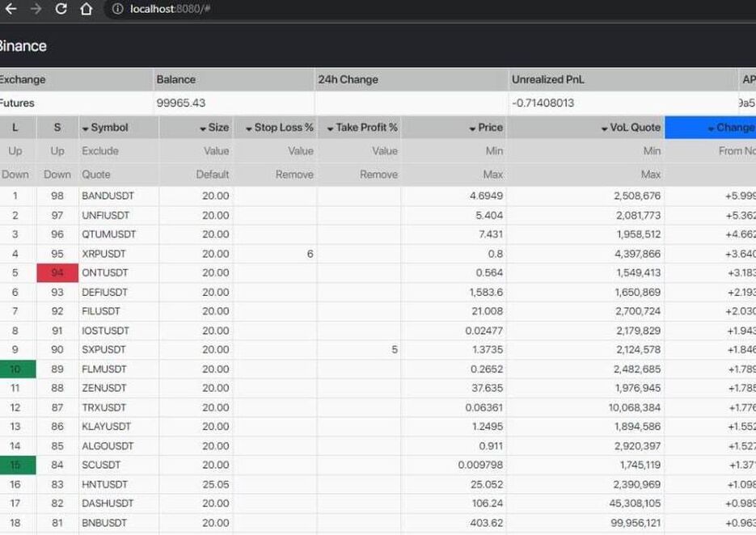The image size is (756, 535).
Task: Click the volume 10,068,384 for TRXUSDT
Action: [x=635, y=407]
